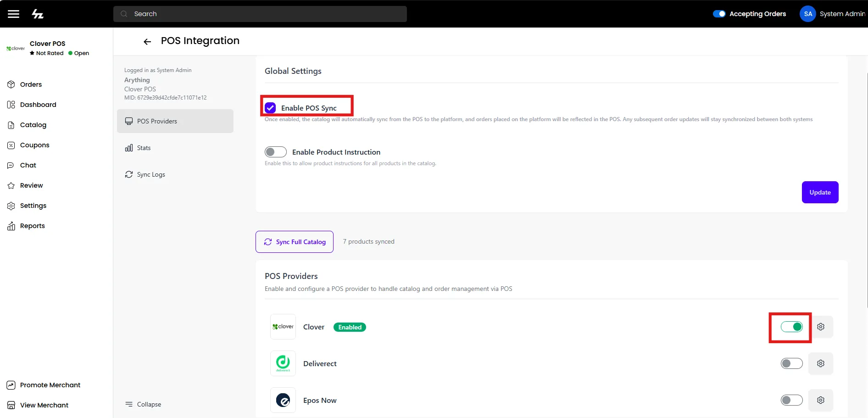Open the Catalog sidebar item
The height and width of the screenshot is (418, 868).
[x=27, y=125]
